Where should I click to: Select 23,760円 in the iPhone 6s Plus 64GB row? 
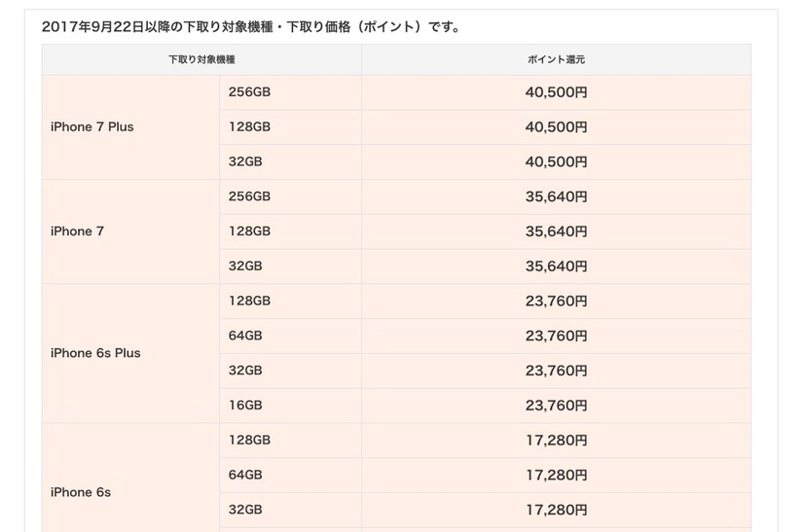(557, 337)
